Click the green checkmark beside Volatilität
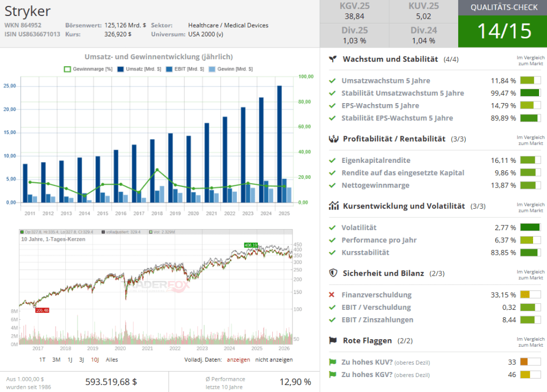Image resolution: width=547 pixels, height=392 pixels. [x=332, y=228]
